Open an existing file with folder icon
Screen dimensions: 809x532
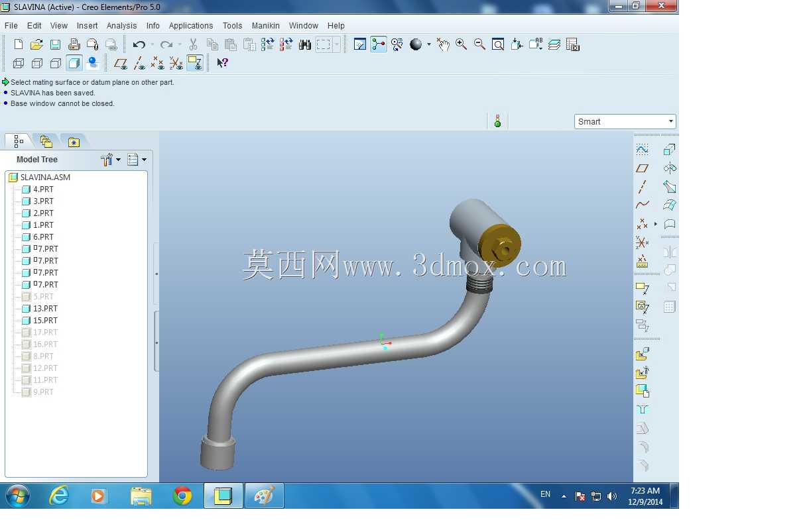tap(37, 44)
